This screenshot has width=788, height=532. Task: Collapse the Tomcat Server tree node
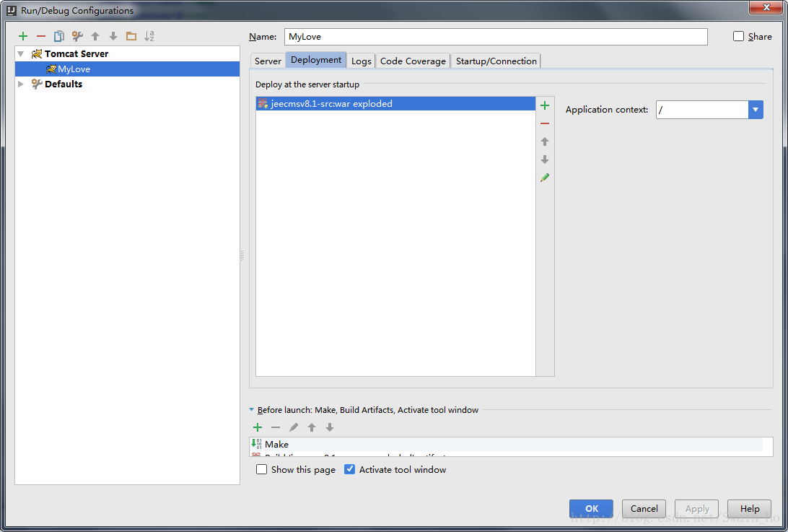pos(21,54)
